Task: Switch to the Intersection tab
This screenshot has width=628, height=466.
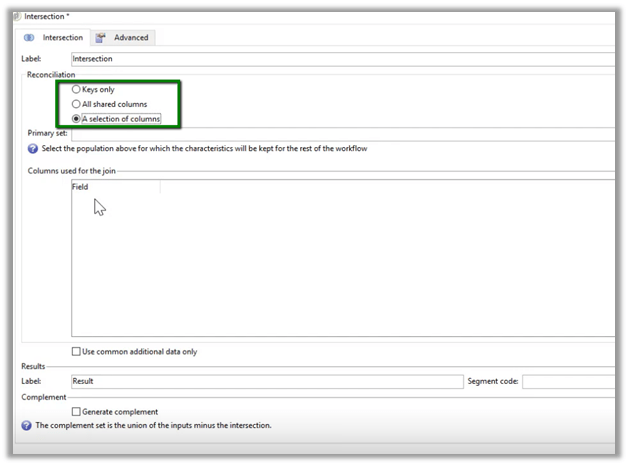Action: [x=62, y=38]
